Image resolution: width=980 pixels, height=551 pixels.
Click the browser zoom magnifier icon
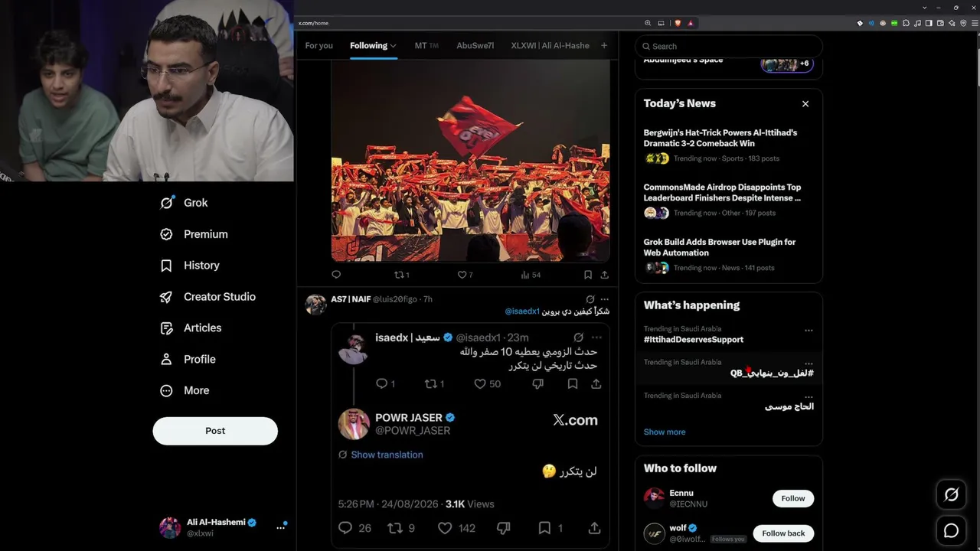[x=648, y=23]
